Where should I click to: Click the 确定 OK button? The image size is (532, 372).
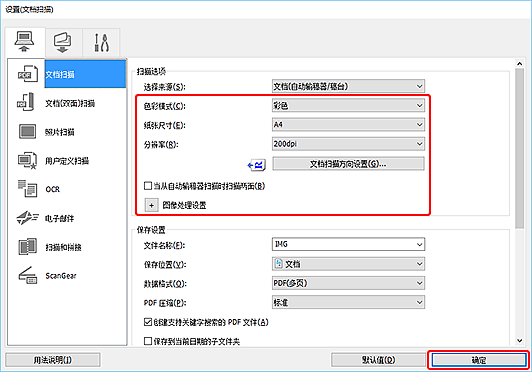coord(479,360)
